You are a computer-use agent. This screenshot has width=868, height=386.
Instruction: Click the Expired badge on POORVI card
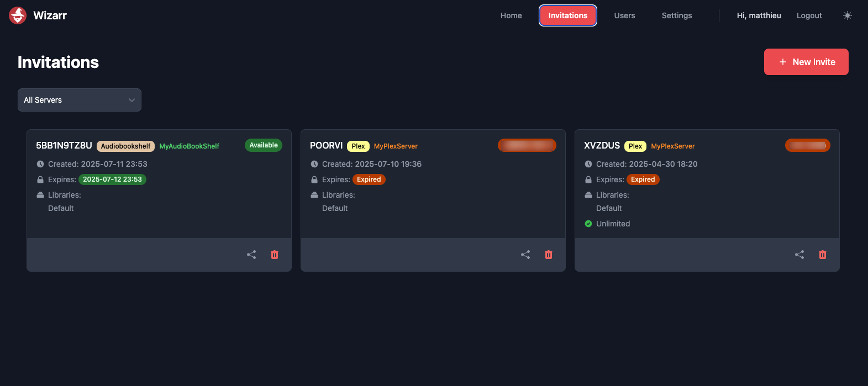click(369, 179)
